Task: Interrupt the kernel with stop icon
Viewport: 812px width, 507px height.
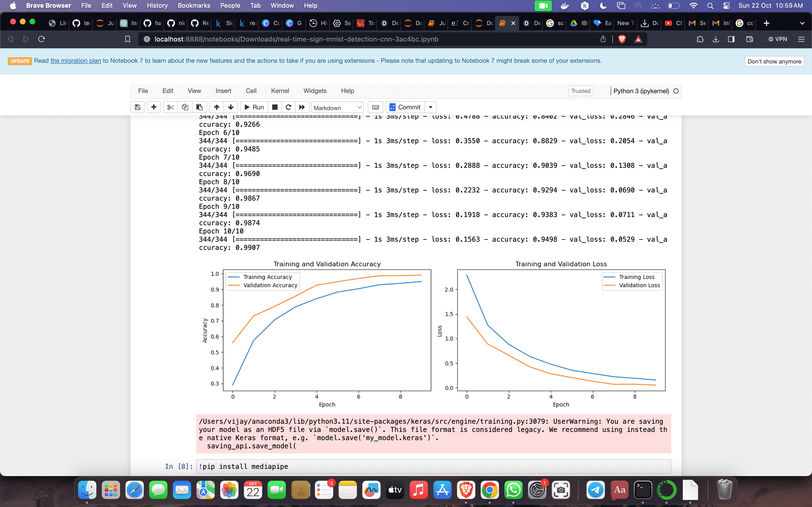Action: tap(275, 107)
